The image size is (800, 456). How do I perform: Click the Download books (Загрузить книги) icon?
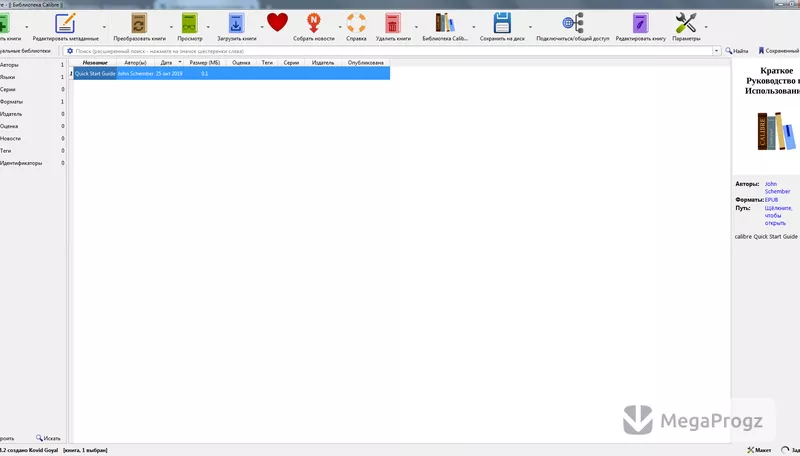point(236,23)
